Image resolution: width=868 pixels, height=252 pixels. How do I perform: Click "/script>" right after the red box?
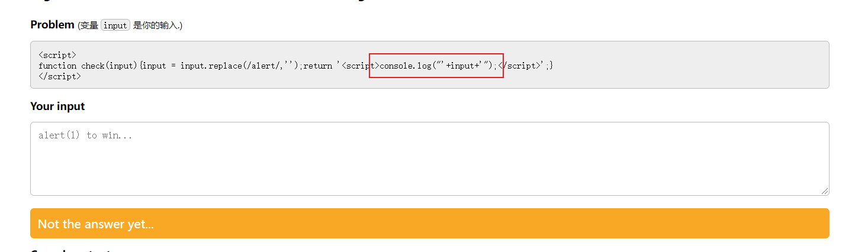tap(521, 66)
